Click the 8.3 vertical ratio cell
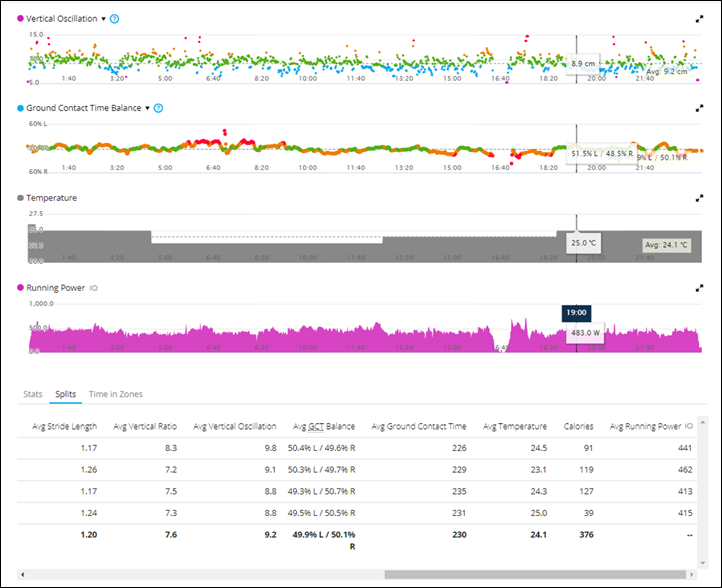The height and width of the screenshot is (588, 722). point(171,448)
